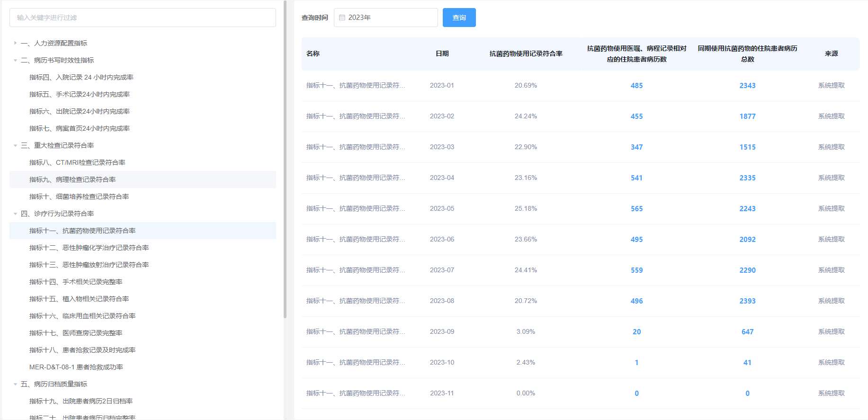868x420 pixels.
Task: Select 指标十六、临床用血相关记录符合率
Action: tap(82, 316)
